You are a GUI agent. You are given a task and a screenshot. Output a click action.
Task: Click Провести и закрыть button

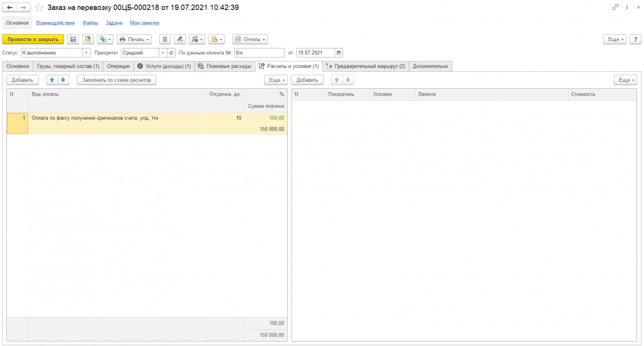(33, 39)
